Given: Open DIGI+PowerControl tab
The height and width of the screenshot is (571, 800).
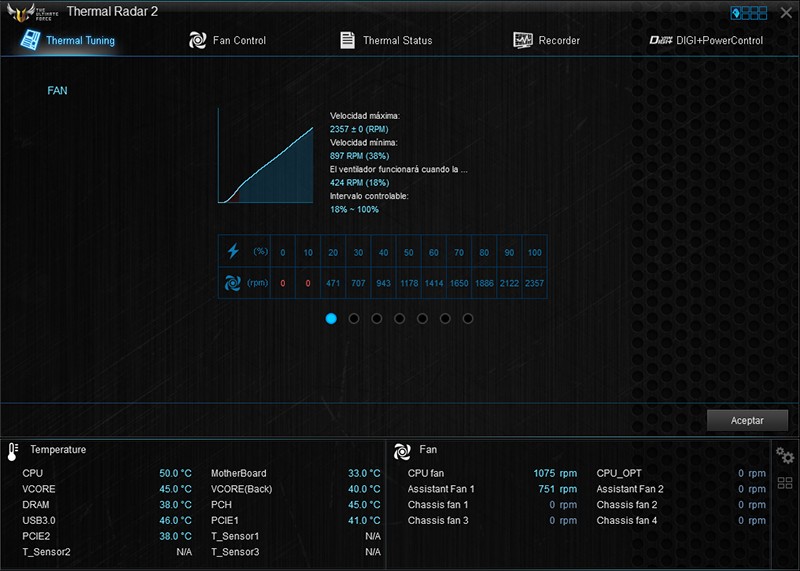Looking at the screenshot, I should point(706,40).
